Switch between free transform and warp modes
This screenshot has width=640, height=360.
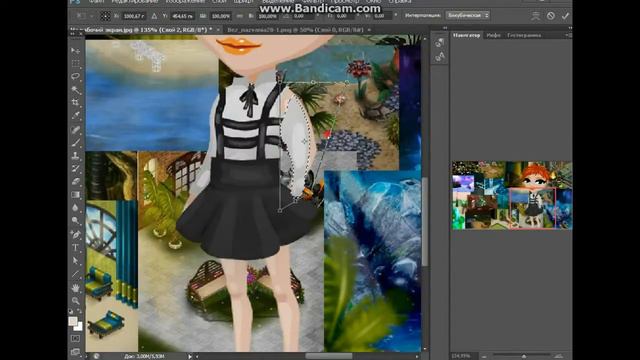[535, 16]
